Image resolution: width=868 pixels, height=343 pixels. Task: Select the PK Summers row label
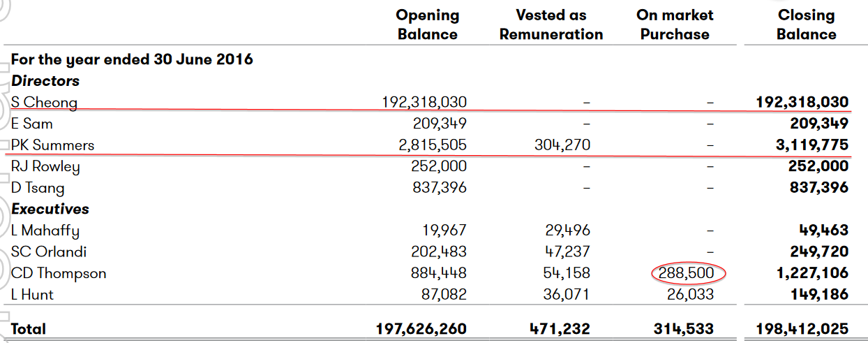52,145
